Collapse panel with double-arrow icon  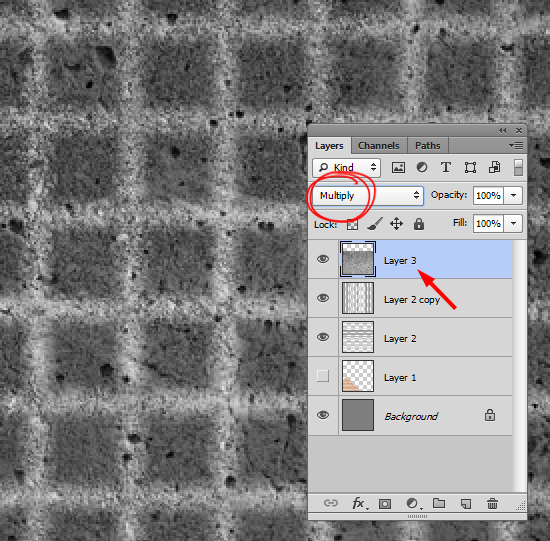pyautogui.click(x=503, y=131)
